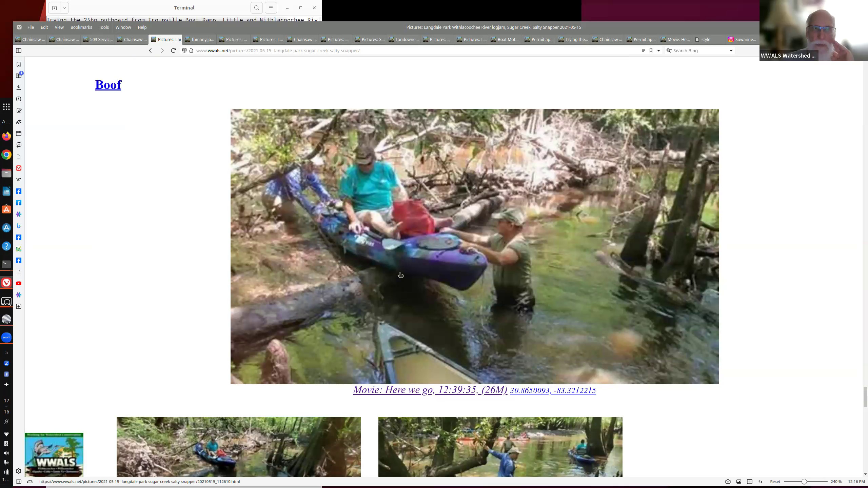Toggle panel from status bar button
This screenshot has width=868, height=488.
coord(19,482)
